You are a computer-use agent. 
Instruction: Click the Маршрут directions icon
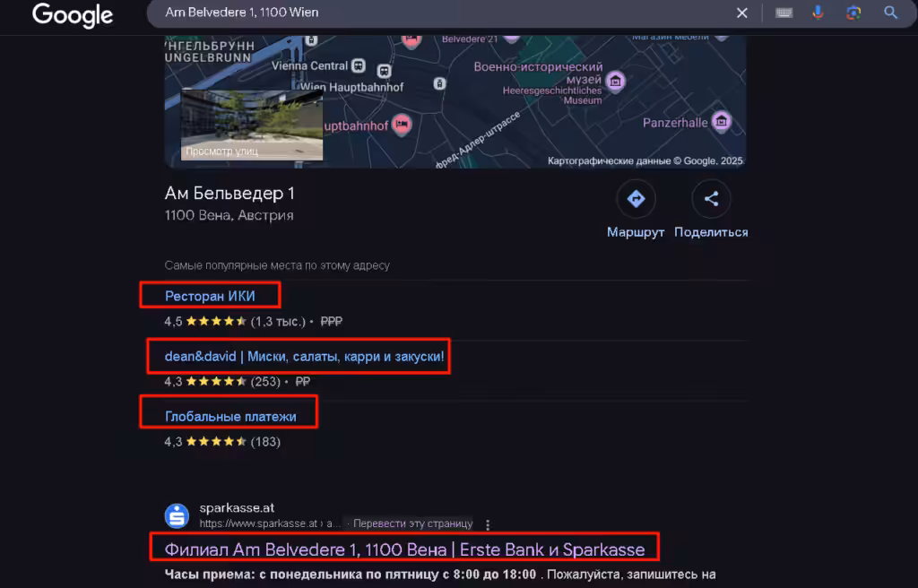(636, 199)
